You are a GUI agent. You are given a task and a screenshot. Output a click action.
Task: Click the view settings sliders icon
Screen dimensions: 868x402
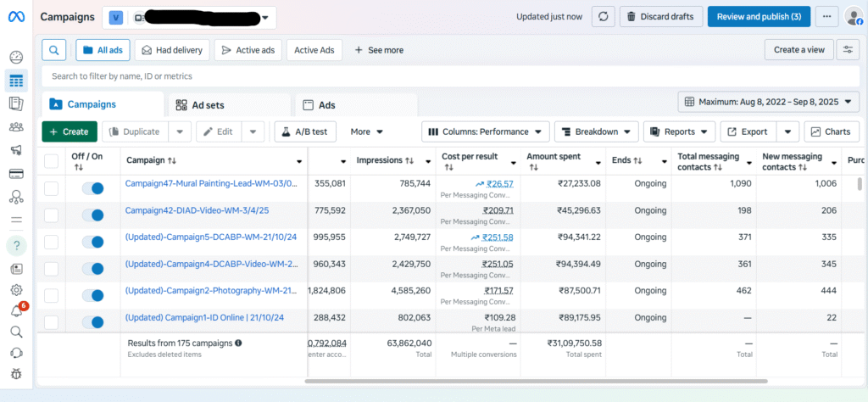tap(848, 50)
